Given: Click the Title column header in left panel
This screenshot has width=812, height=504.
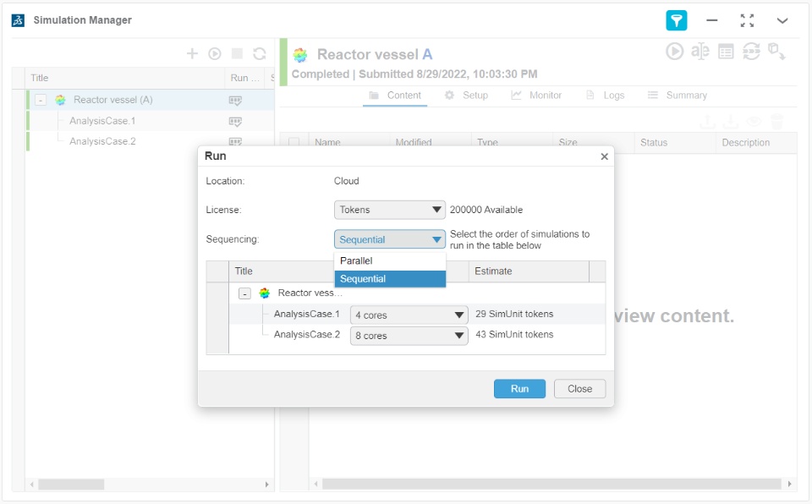Looking at the screenshot, I should coord(124,78).
